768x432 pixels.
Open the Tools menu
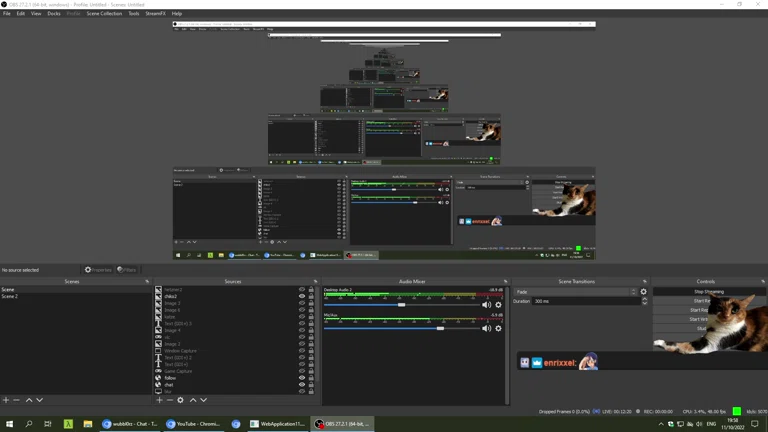coord(133,14)
